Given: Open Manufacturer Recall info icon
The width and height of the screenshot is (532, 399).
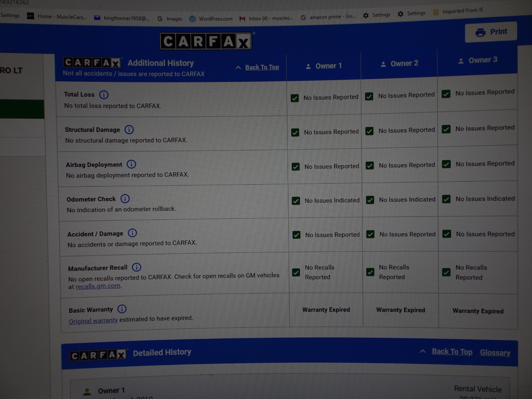Looking at the screenshot, I should (x=137, y=267).
